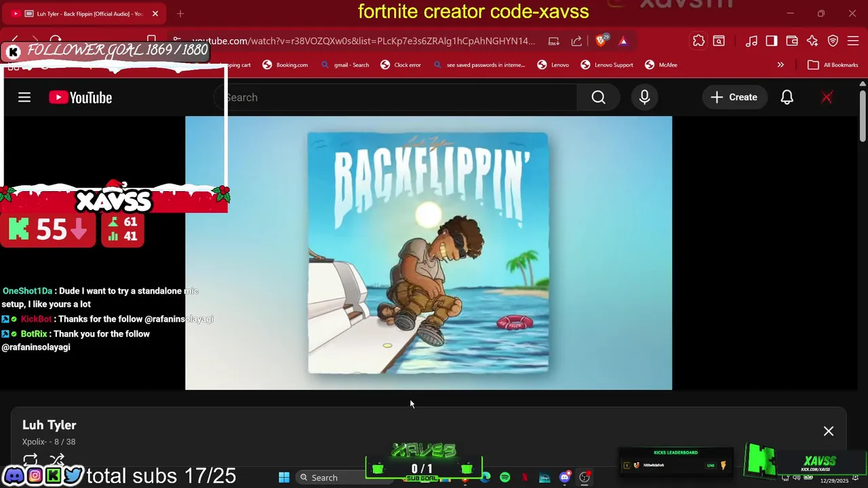Close the Luh Tyler Back Flippin browser tab
Viewport: 868px width, 488px height.
[155, 14]
